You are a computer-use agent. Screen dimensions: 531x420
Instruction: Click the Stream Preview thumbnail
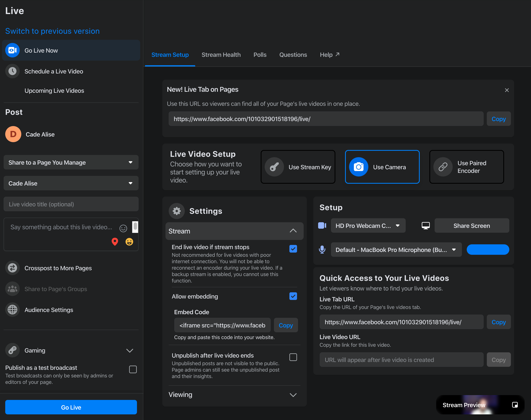coord(480,405)
